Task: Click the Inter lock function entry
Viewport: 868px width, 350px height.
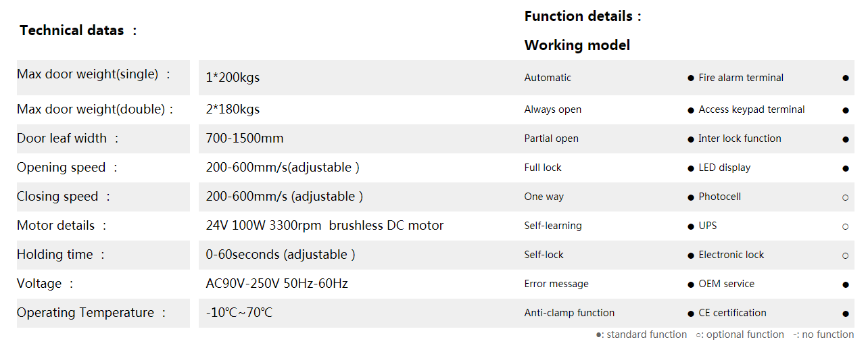Action: 740,139
